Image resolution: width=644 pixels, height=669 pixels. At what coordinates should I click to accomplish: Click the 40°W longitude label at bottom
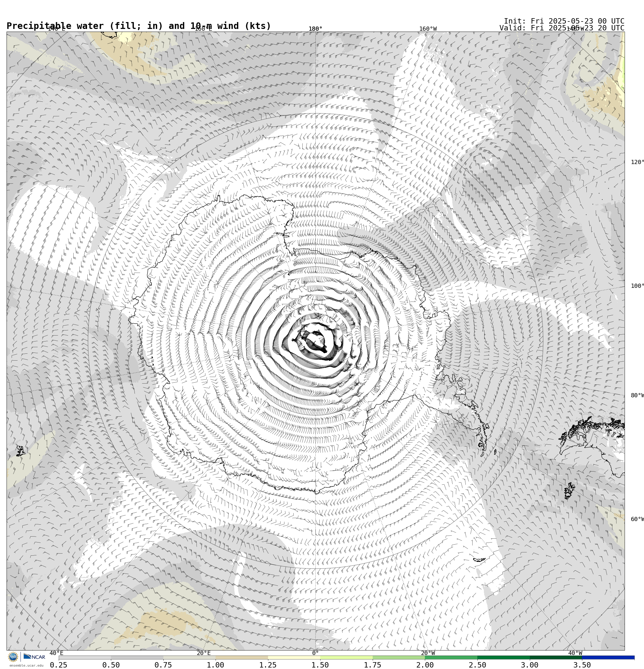(575, 653)
